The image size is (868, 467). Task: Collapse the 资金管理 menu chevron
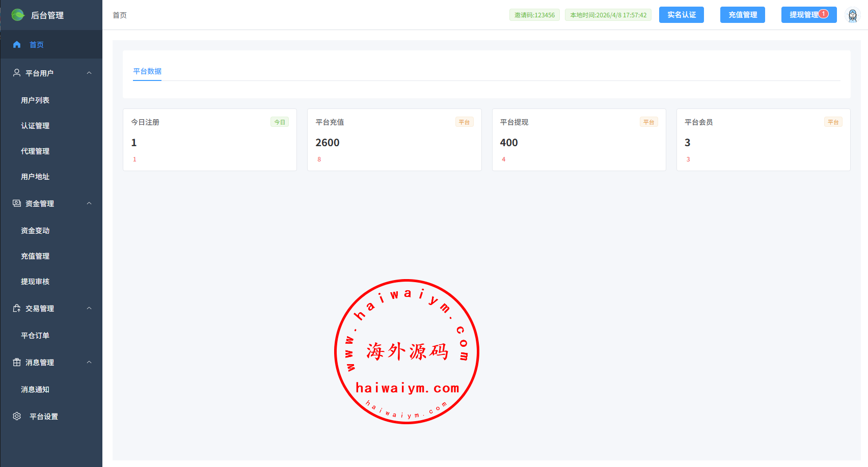pyautogui.click(x=89, y=203)
